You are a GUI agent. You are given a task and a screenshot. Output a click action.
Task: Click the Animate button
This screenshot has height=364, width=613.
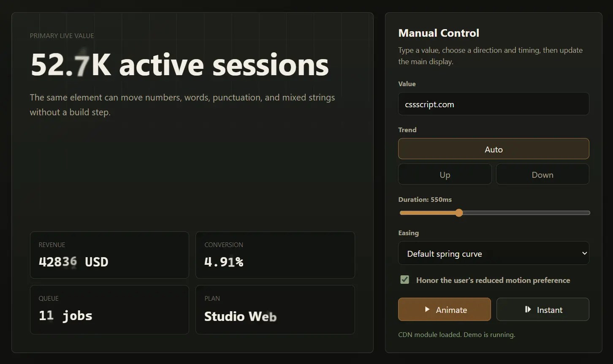(445, 310)
